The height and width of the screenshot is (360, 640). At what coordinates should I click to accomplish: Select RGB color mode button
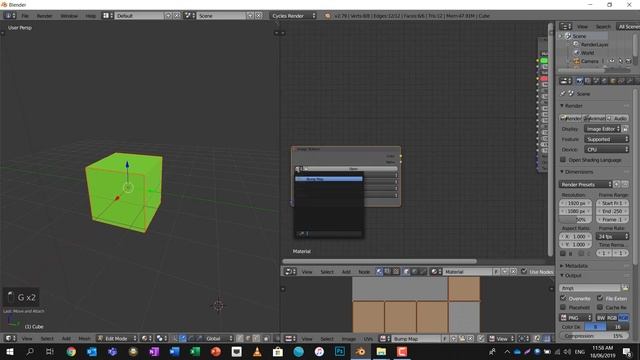tap(611, 318)
